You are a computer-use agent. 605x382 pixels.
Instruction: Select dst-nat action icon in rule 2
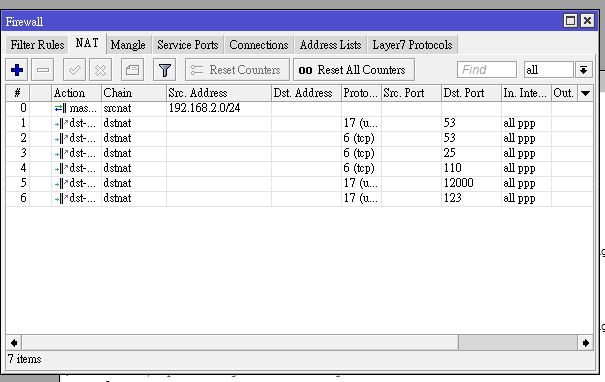click(61, 139)
